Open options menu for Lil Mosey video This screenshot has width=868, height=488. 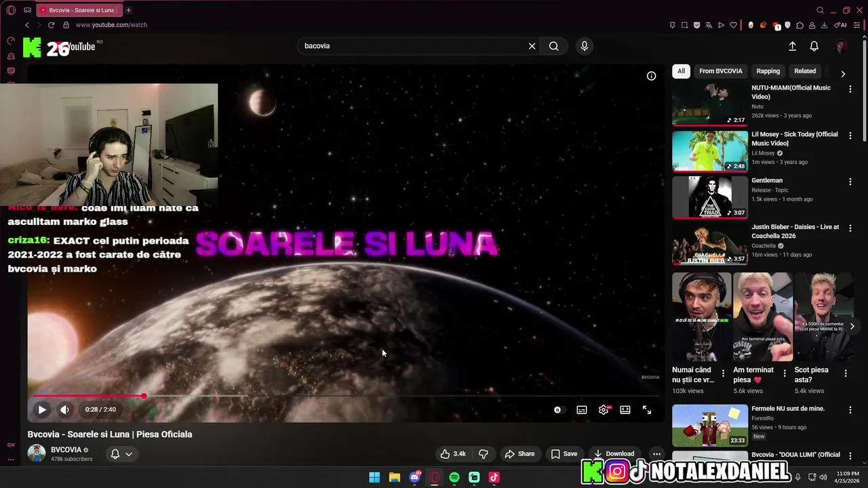[850, 136]
